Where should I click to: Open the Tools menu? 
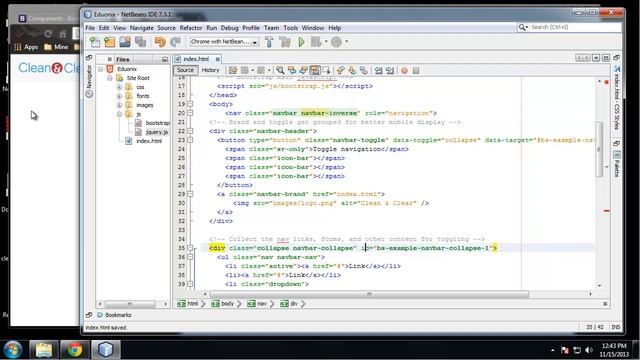[291, 28]
